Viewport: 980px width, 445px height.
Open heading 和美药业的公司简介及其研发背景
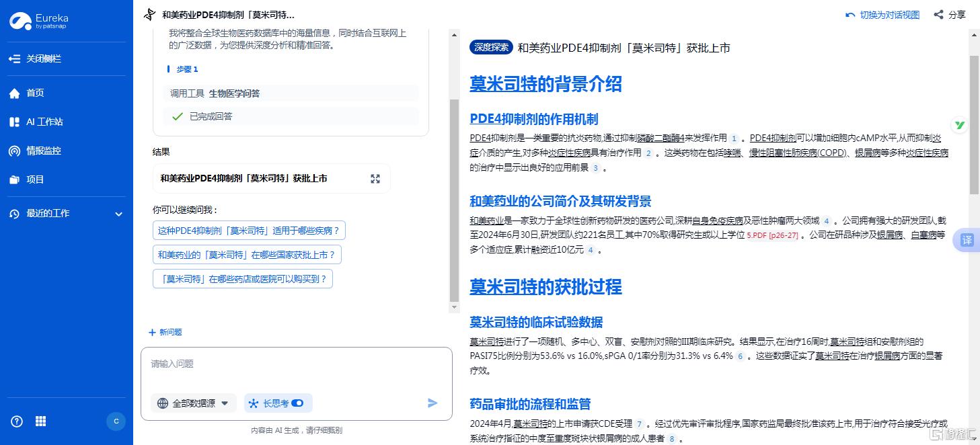coord(560,201)
